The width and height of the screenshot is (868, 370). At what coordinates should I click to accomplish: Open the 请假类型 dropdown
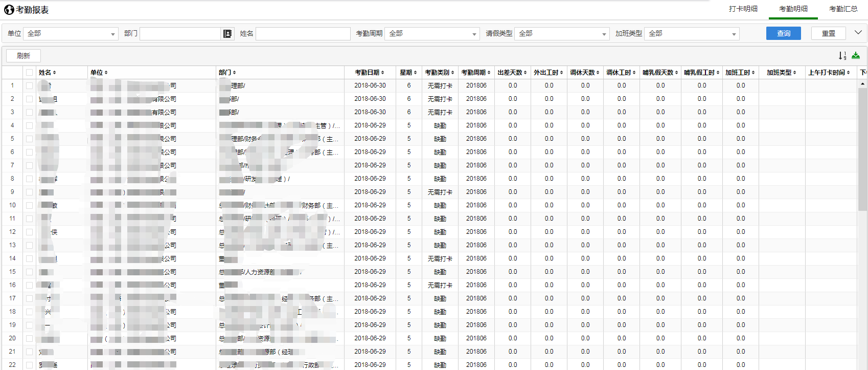[562, 34]
